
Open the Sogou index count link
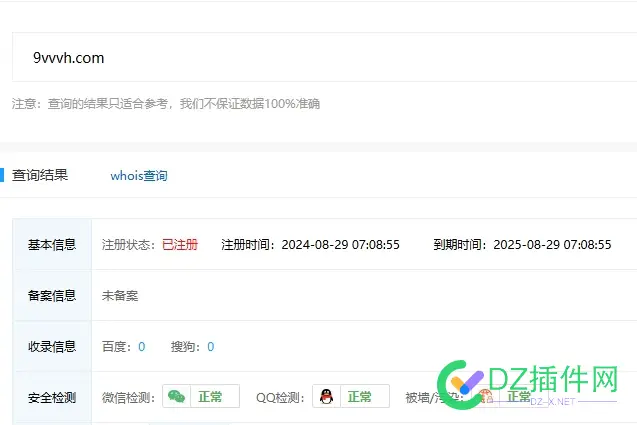(210, 347)
